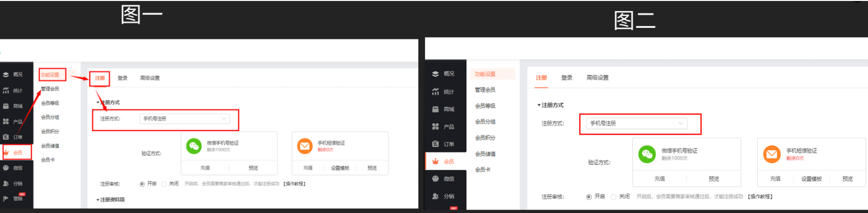Switch to 高级设置 tab in 图一
The height and width of the screenshot is (213, 868).
click(150, 78)
